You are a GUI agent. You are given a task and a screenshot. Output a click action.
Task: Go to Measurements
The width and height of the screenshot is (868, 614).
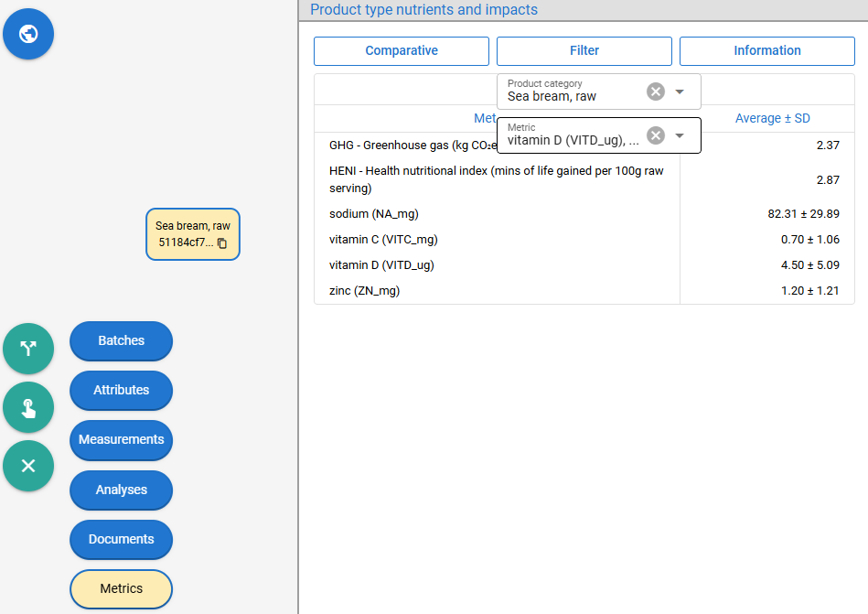click(x=122, y=439)
